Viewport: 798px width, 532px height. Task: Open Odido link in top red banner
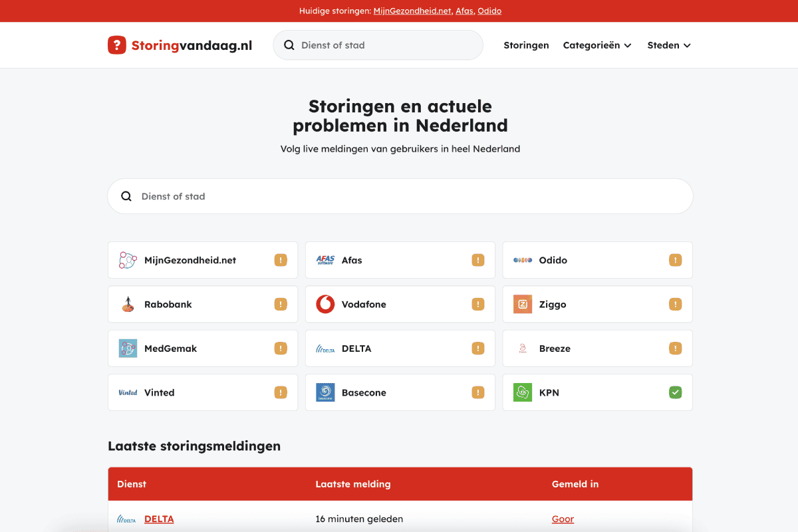(489, 11)
